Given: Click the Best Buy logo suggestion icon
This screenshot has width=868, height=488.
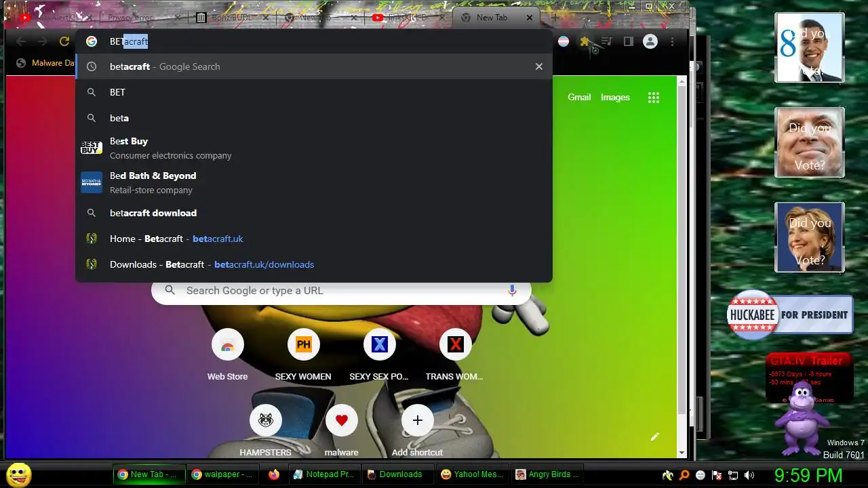Looking at the screenshot, I should [x=92, y=147].
